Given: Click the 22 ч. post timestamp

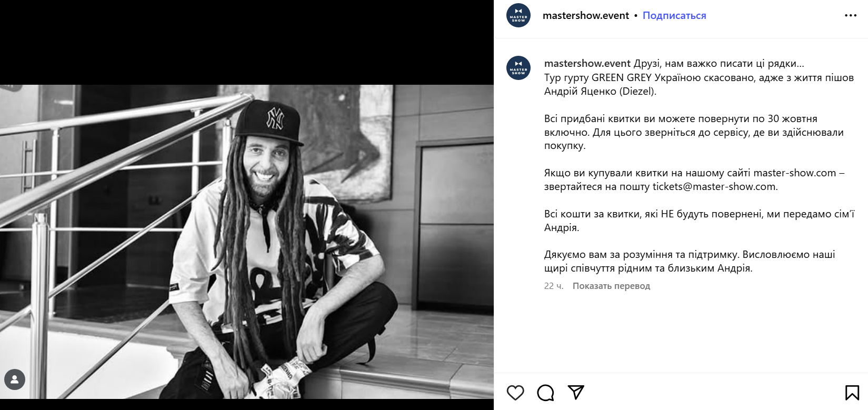Looking at the screenshot, I should click(x=554, y=286).
